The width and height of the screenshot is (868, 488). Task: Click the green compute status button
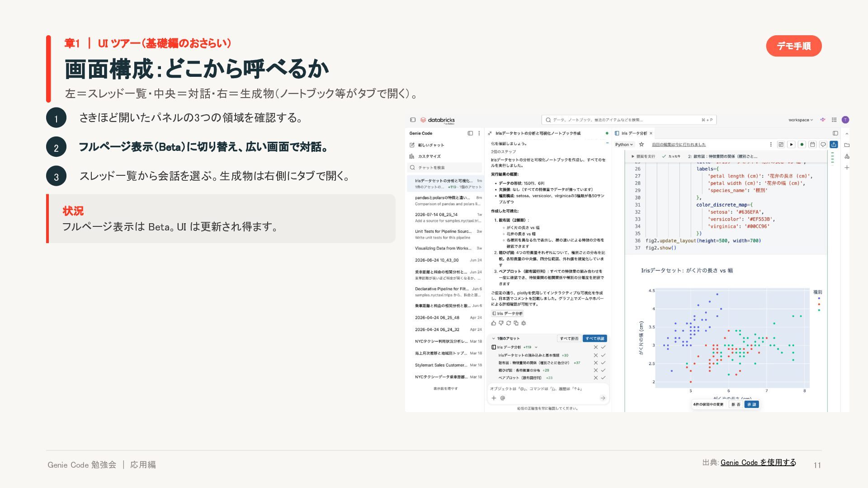(802, 145)
